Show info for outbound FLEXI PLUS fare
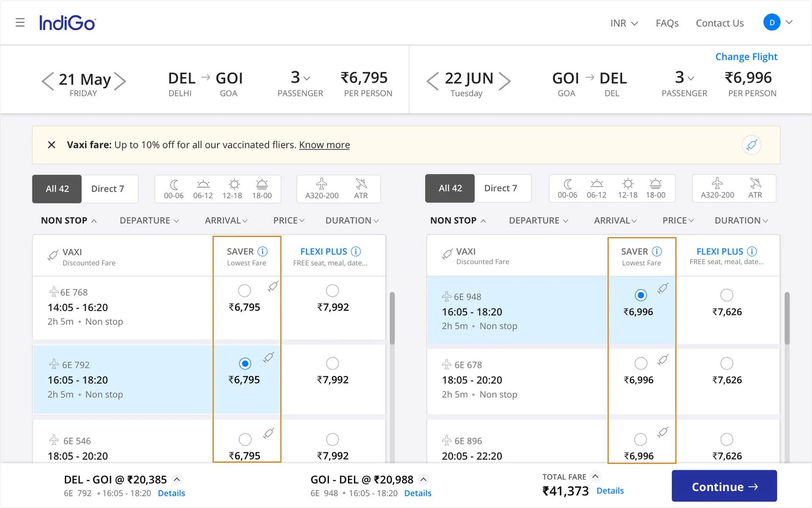Screen dimensions: 812x508 pyautogui.click(x=356, y=251)
